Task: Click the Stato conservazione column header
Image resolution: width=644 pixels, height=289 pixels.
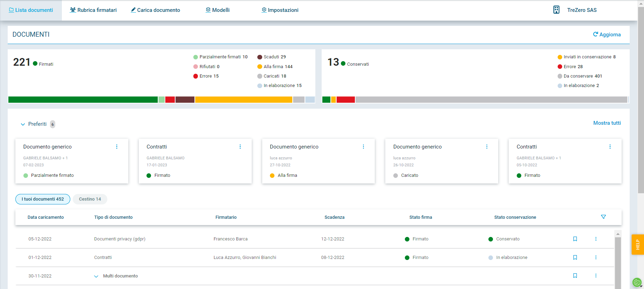Action: click(x=515, y=217)
